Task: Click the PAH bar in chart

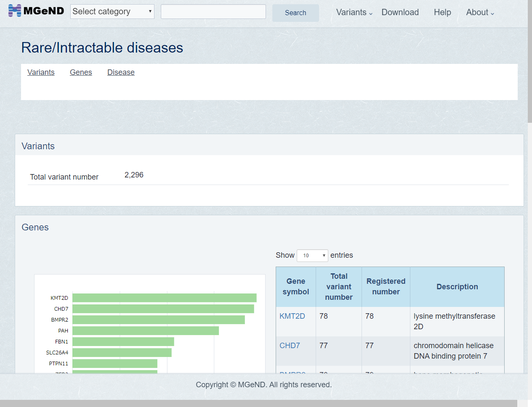Action: pos(145,331)
